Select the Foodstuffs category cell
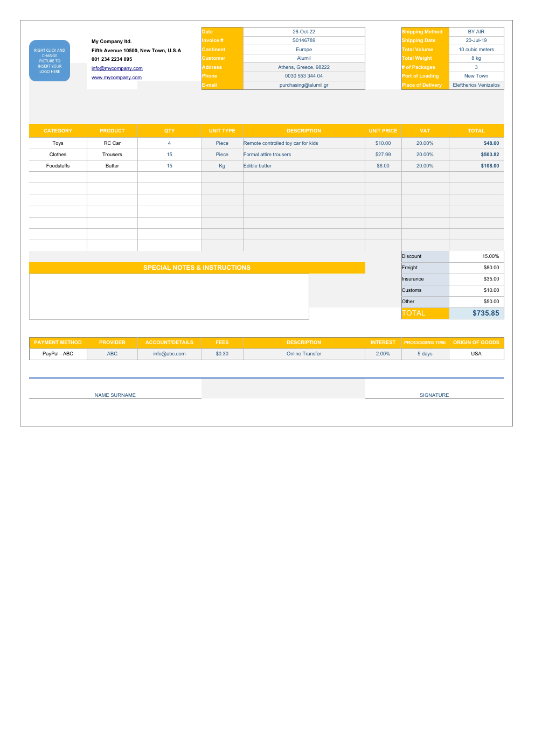This screenshot has width=535, height=756. pyautogui.click(x=58, y=166)
